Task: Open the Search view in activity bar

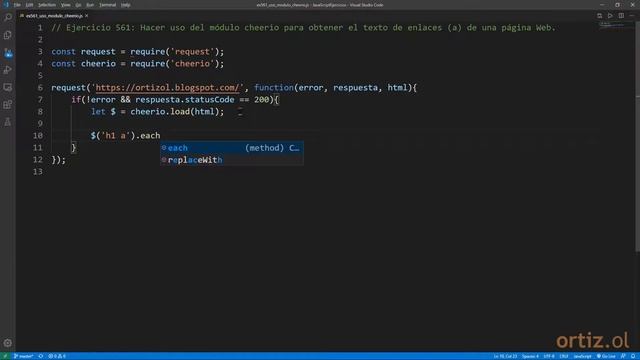Action: [8, 17]
